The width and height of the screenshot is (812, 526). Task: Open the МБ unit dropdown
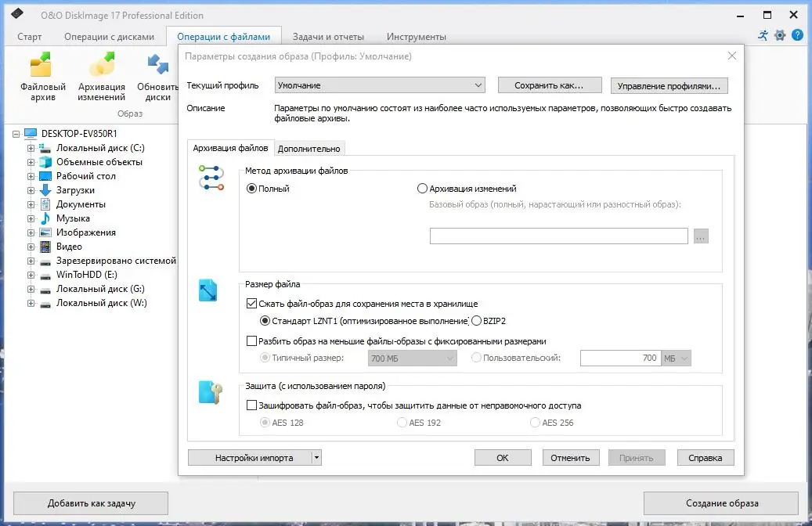[x=676, y=358]
